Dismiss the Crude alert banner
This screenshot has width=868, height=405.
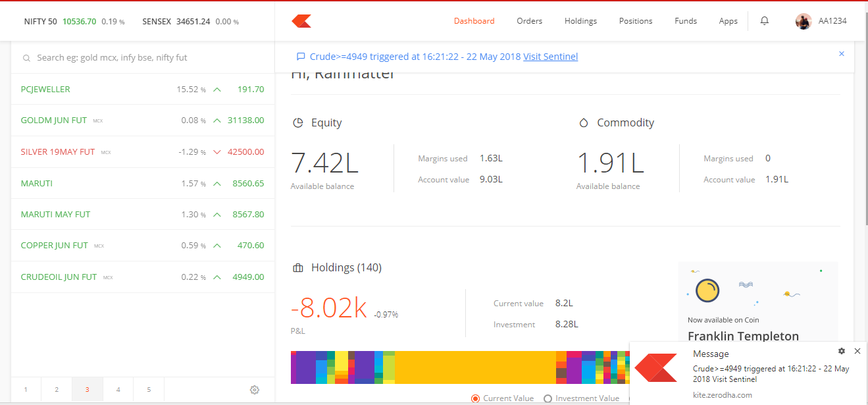click(841, 54)
